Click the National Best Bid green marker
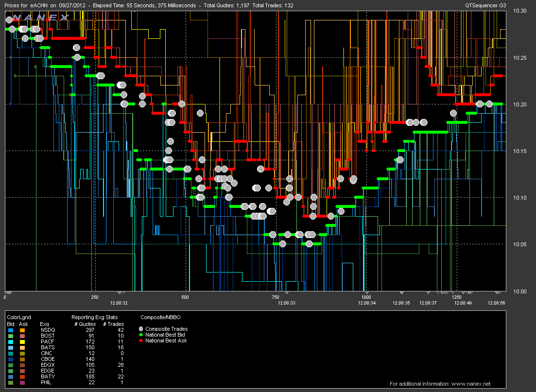This screenshot has width=536, height=392. [x=141, y=335]
